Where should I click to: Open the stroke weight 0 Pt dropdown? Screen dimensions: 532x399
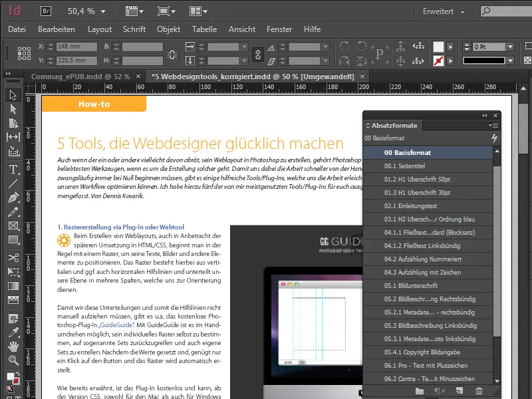(510, 47)
